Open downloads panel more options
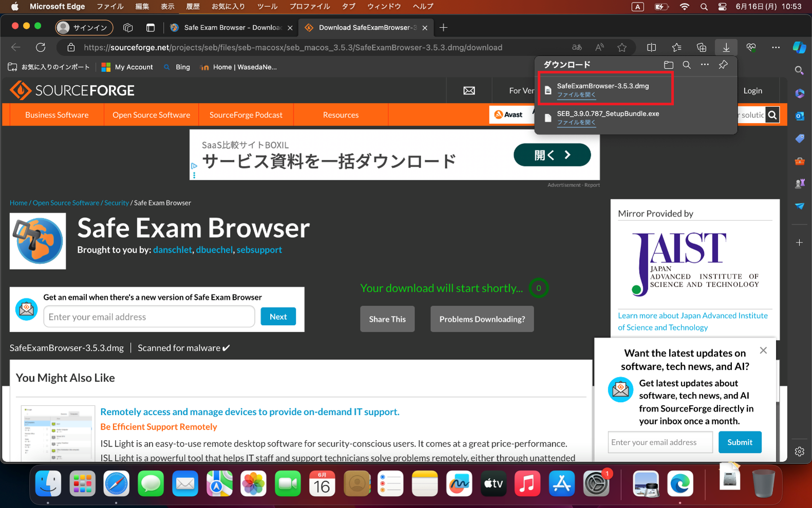Screen dimensions: 812x508 (705, 65)
